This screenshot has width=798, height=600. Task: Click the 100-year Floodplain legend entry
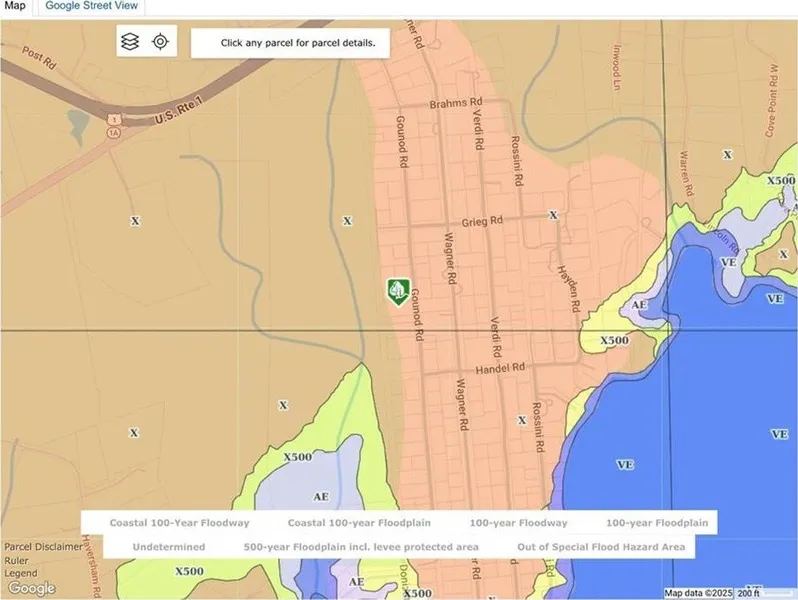(656, 523)
